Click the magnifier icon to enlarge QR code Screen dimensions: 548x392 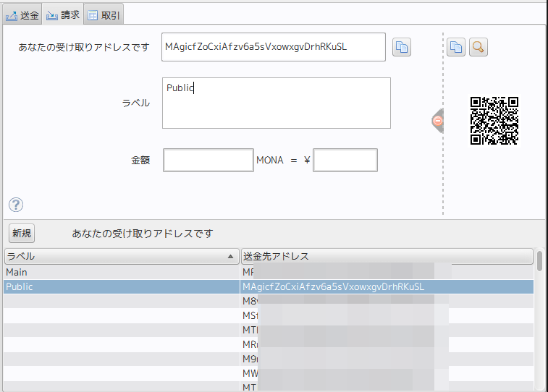tap(478, 47)
